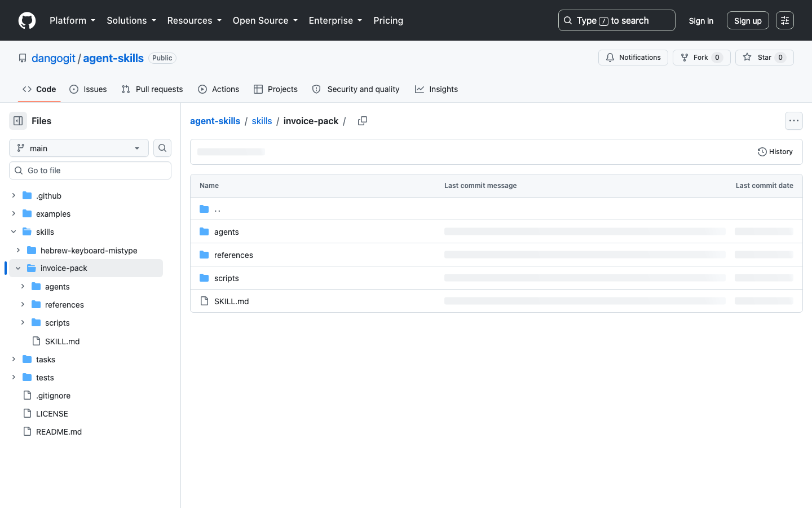Click the tasks folder icon in the tree
The image size is (812, 508).
[x=27, y=360]
